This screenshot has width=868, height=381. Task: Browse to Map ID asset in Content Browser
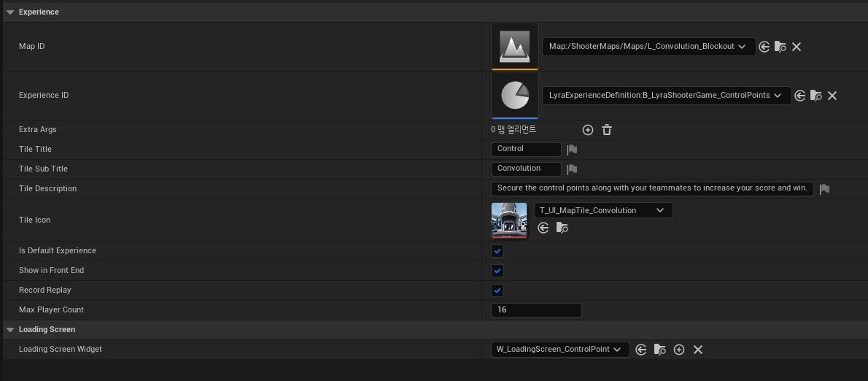(x=780, y=47)
